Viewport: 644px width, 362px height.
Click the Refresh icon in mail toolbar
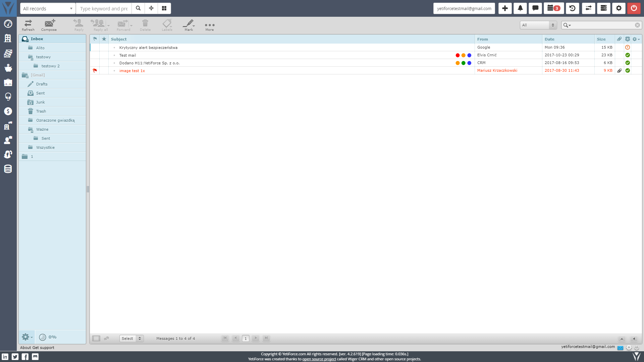click(x=28, y=25)
